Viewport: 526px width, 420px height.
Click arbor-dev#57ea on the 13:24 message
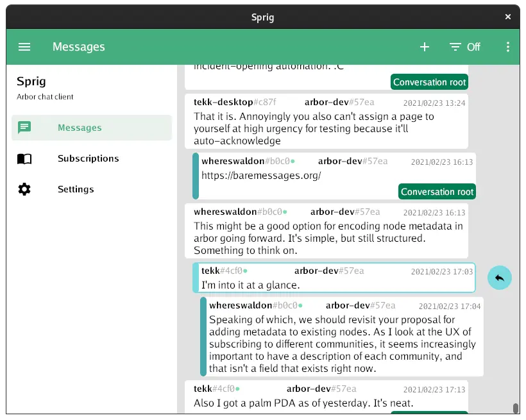click(x=339, y=102)
